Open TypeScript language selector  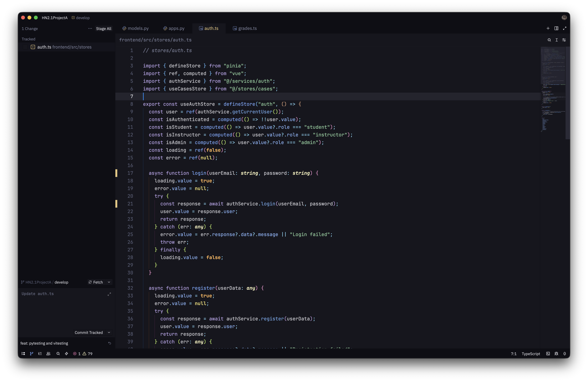(531, 354)
